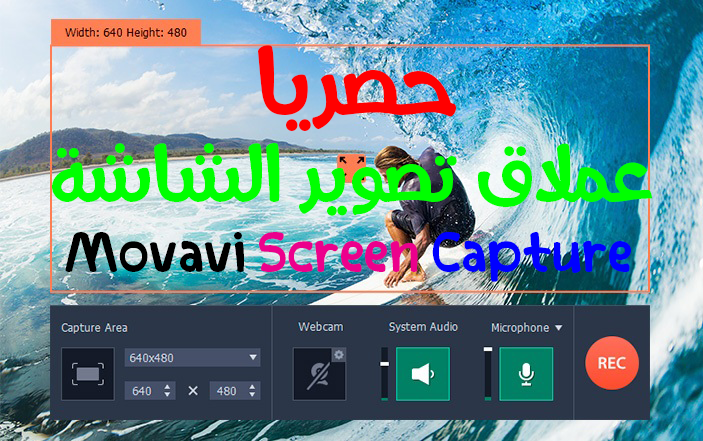Viewport: 703px width, 441px height.
Task: Select the capture area frame icon
Action: click(88, 374)
